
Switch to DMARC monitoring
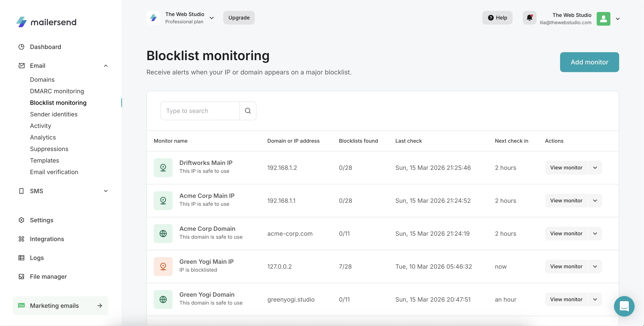tap(57, 91)
